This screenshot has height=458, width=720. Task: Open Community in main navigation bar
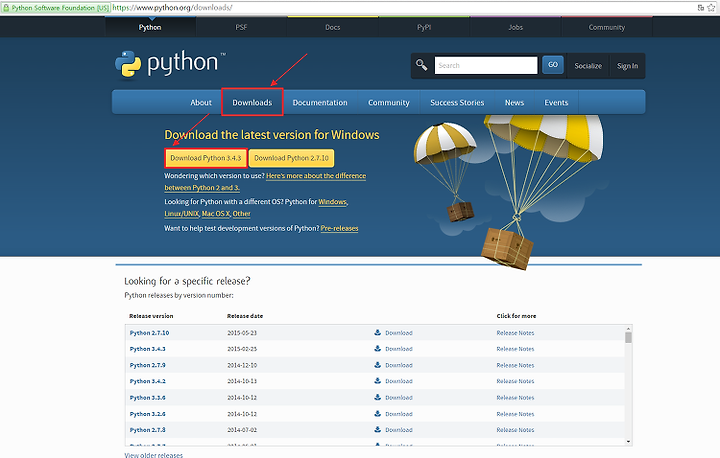[388, 102]
